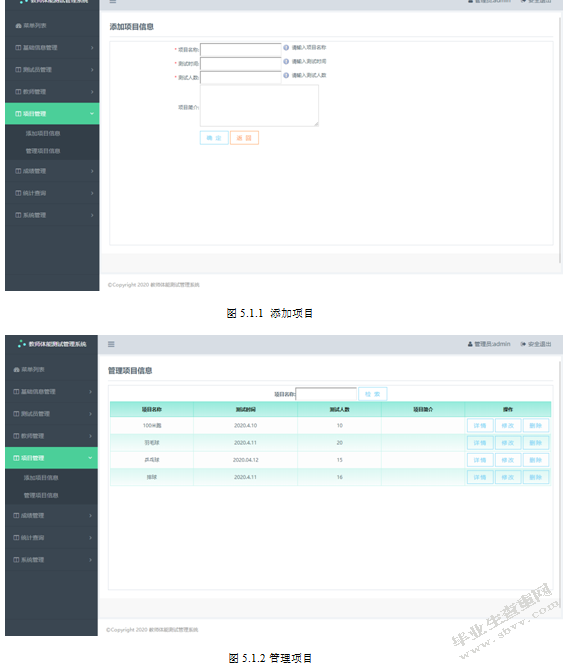The width and height of the screenshot is (571, 665).
Task: Click the 管理员:admin user icon on 管理项目信息 page
Action: (x=470, y=344)
